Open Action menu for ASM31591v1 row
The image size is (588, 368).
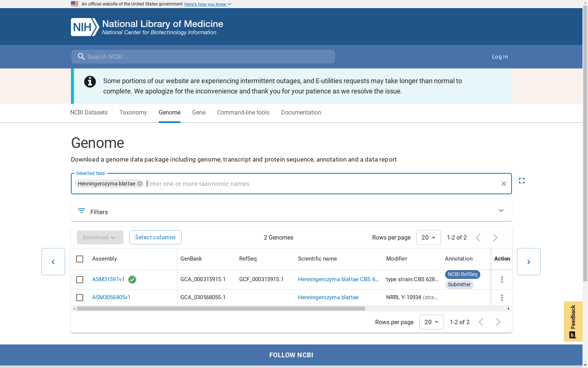(x=502, y=280)
